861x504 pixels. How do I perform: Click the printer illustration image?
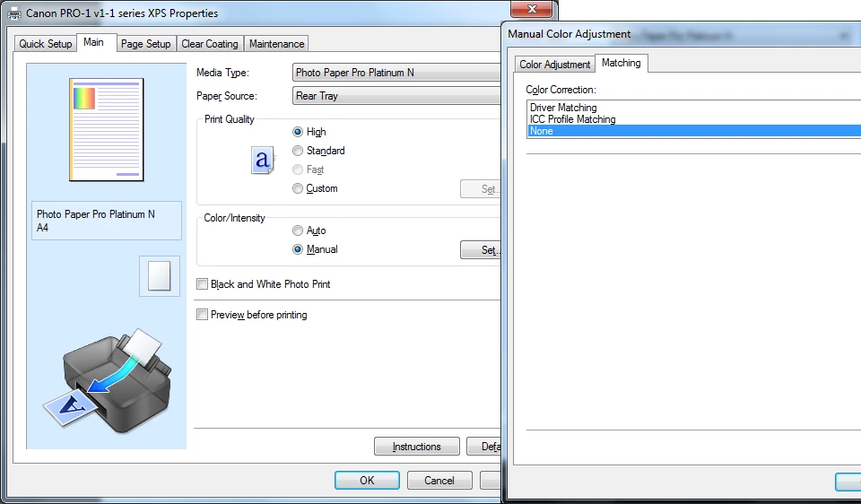[107, 381]
